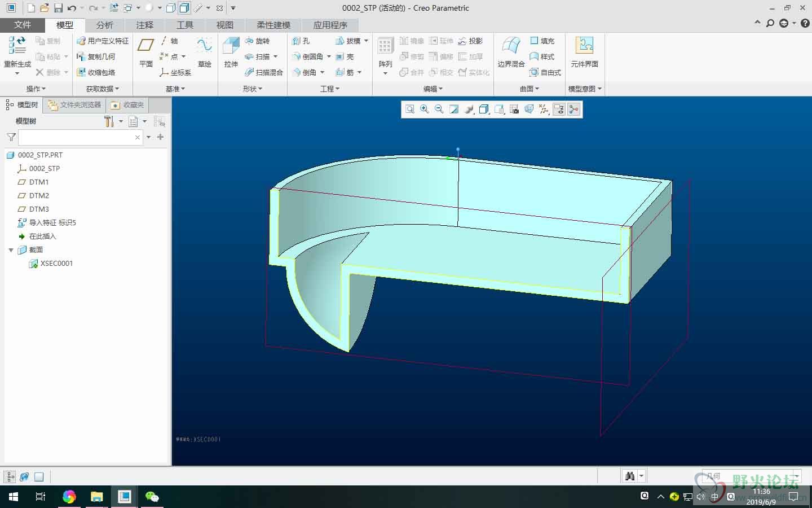Image resolution: width=812 pixels, height=508 pixels.
Task: Click the Open folder icon in quick access toolbar
Action: coord(45,8)
